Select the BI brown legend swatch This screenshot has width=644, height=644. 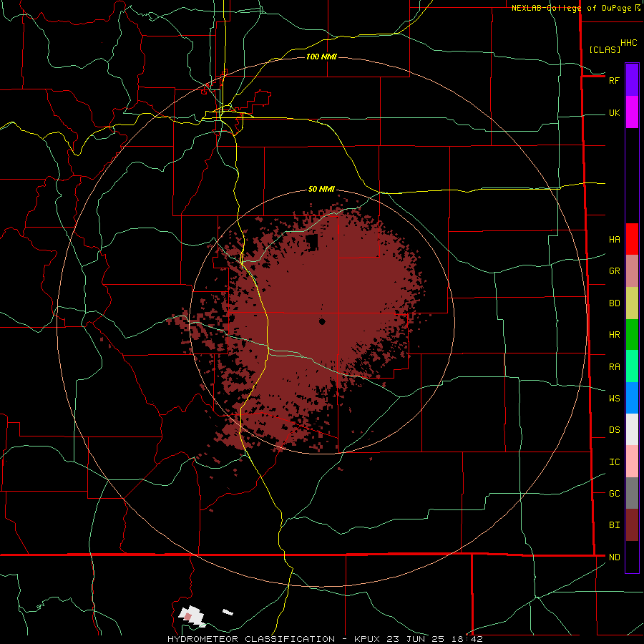click(x=632, y=525)
